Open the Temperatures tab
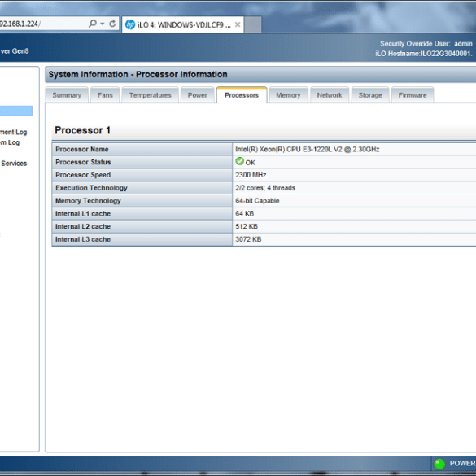The height and width of the screenshot is (476, 476). point(150,95)
